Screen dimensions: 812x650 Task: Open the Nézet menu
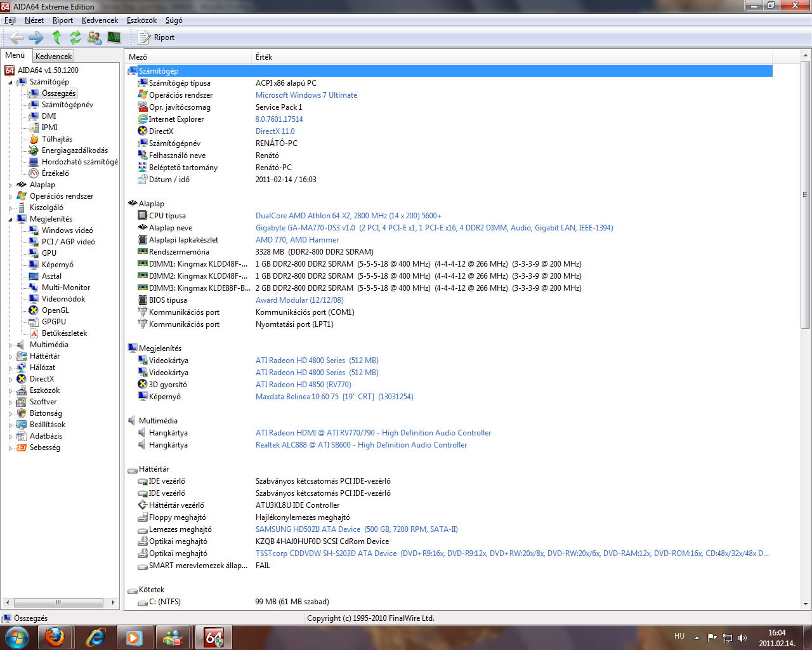[34, 20]
